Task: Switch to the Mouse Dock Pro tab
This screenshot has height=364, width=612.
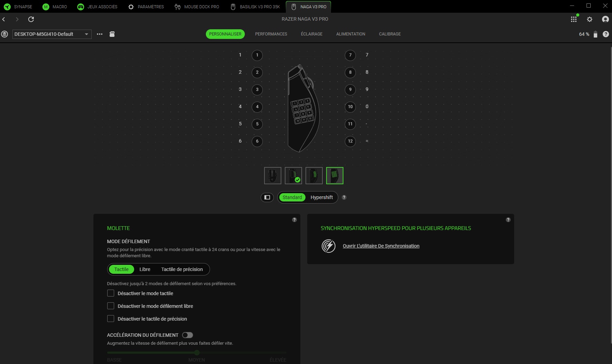Action: pos(197,7)
